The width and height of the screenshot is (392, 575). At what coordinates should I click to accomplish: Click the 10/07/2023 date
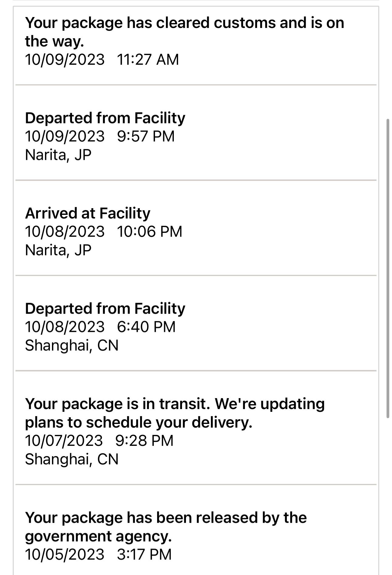click(64, 441)
